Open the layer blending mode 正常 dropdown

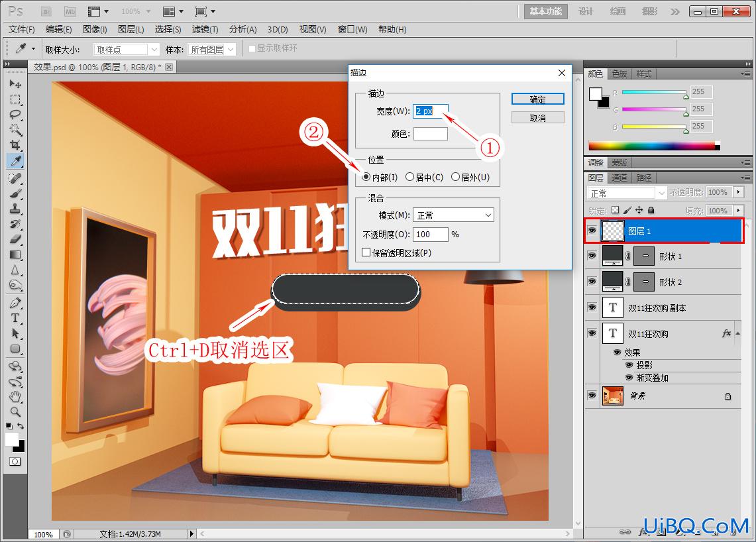[x=627, y=193]
